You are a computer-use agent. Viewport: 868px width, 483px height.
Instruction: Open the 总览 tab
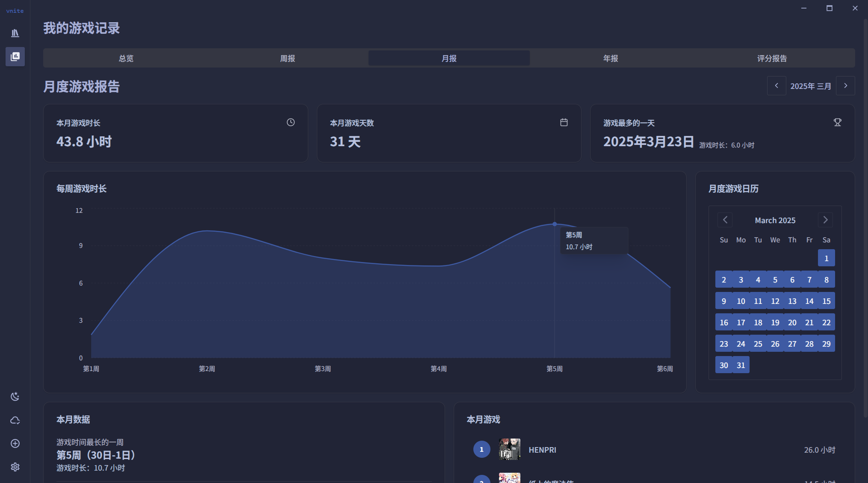tap(126, 58)
